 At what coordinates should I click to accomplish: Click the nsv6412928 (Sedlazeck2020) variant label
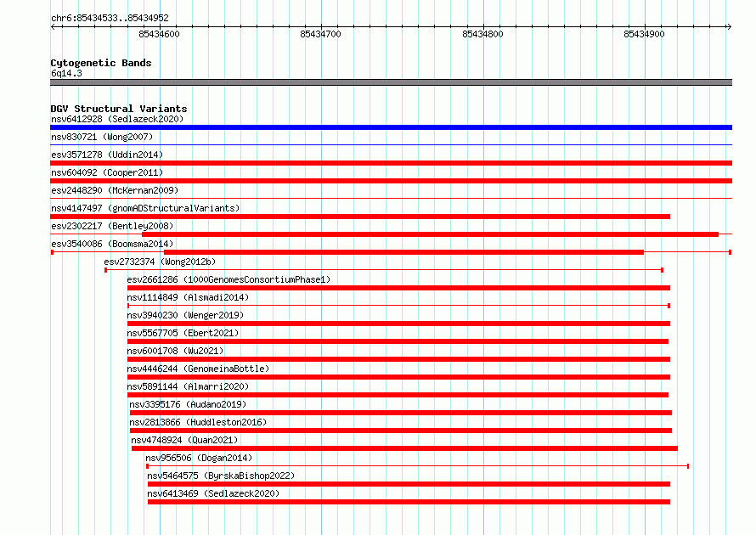117,119
